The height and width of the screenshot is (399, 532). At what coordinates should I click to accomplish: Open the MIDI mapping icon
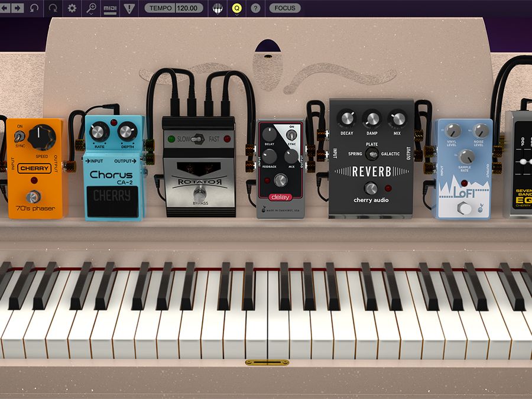point(110,9)
